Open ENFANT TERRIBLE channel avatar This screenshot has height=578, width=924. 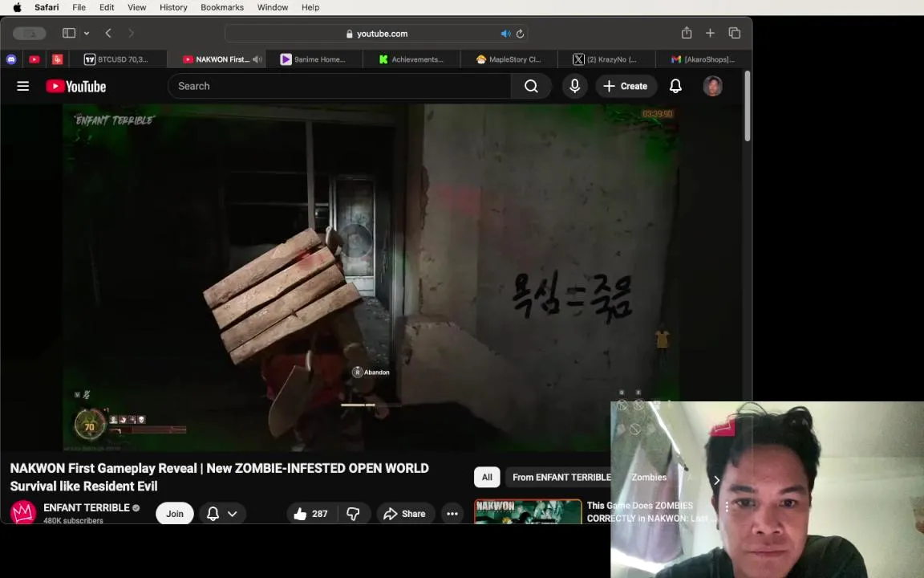23,512
